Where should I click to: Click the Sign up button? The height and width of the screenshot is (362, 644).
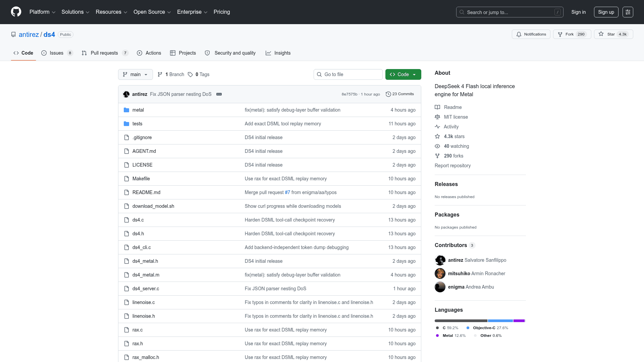tap(606, 12)
